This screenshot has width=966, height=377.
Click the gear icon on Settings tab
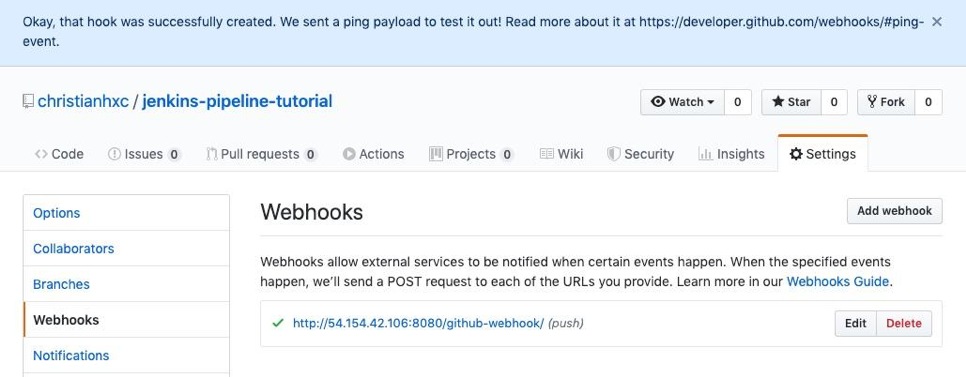tap(796, 154)
